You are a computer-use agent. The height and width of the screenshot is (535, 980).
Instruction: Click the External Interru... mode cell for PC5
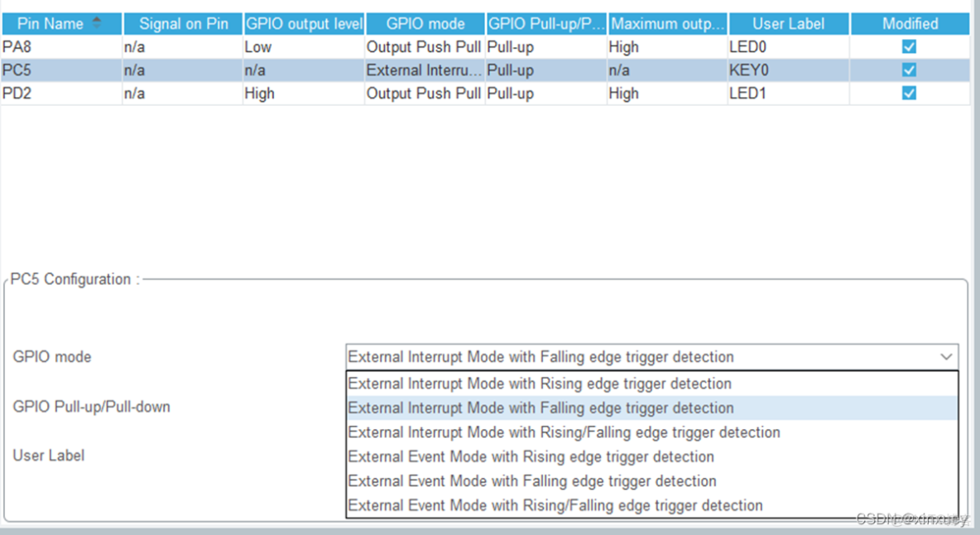pos(425,70)
